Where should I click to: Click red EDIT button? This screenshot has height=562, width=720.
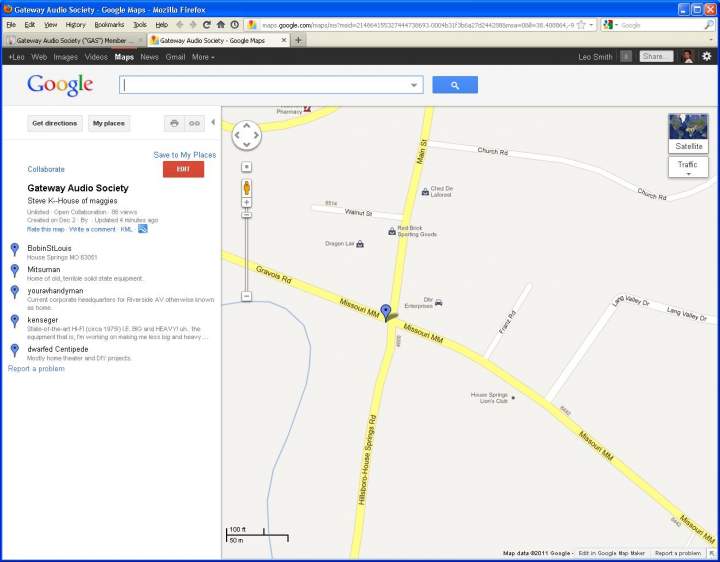click(183, 169)
